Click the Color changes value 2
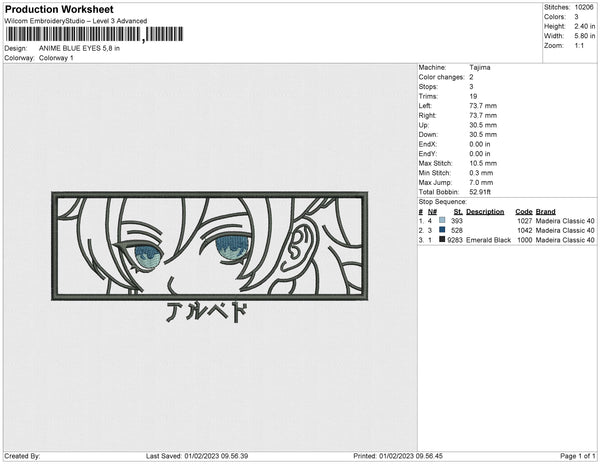 click(471, 77)
